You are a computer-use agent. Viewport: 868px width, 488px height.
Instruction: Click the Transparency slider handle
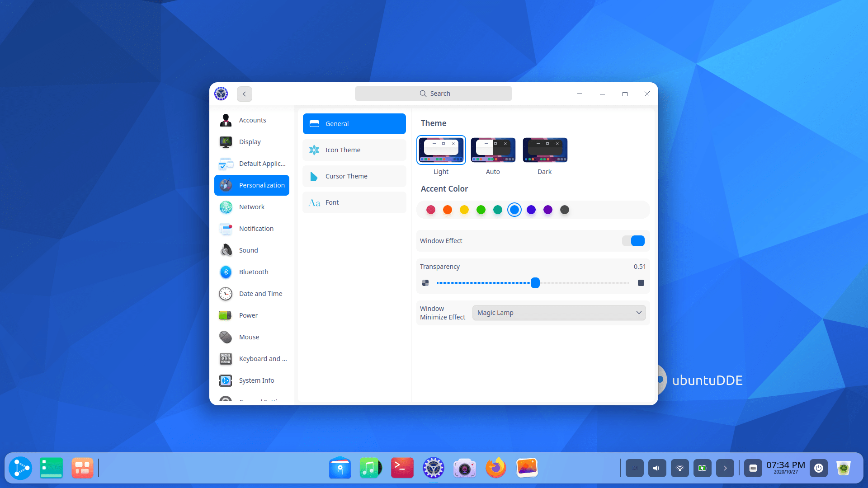535,283
